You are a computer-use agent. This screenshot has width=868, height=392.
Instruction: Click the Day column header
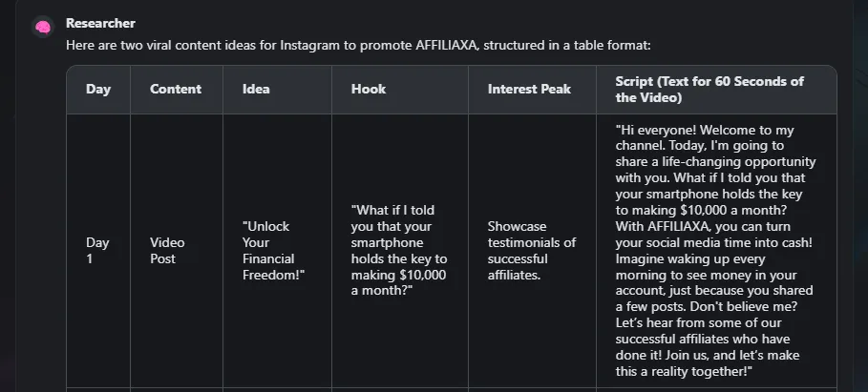(x=98, y=89)
